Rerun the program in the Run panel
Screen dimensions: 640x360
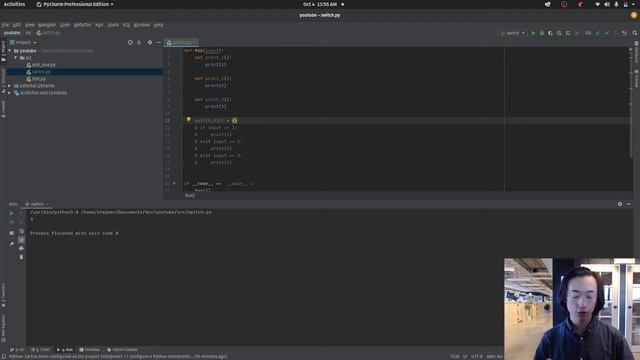[x=11, y=213]
